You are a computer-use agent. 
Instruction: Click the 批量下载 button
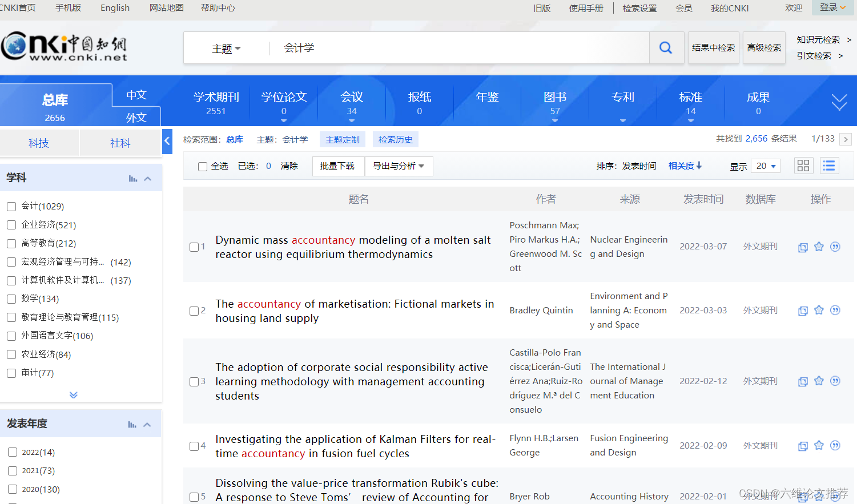pos(337,166)
